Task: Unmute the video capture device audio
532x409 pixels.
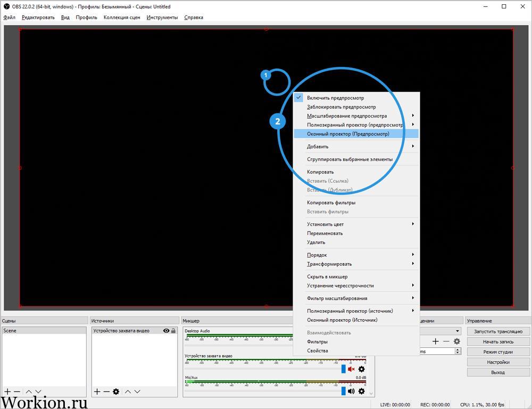Action: (351, 369)
